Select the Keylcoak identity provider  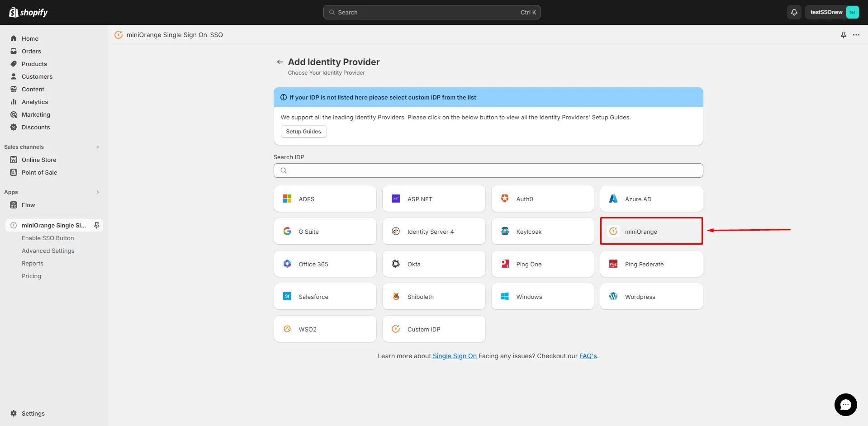(x=543, y=231)
